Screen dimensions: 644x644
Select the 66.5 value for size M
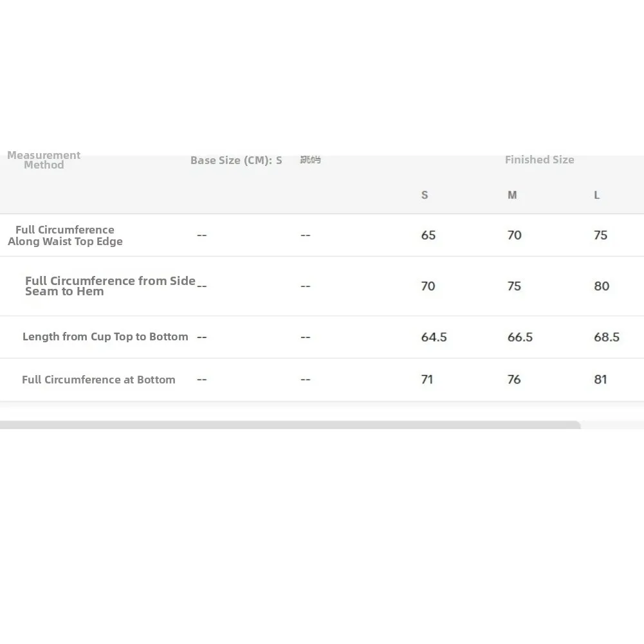tap(520, 337)
